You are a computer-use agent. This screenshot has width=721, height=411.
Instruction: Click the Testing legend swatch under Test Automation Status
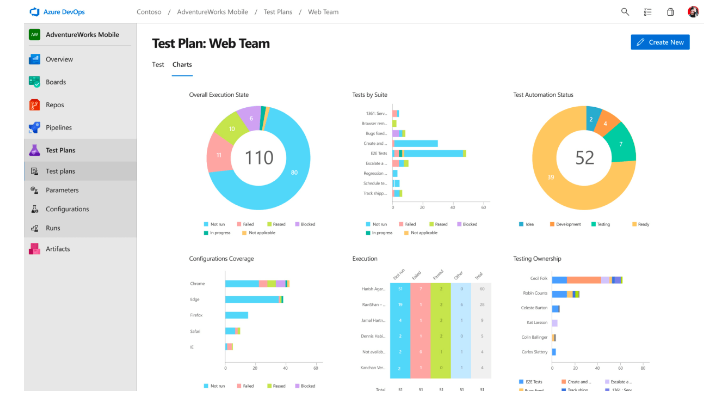594,224
